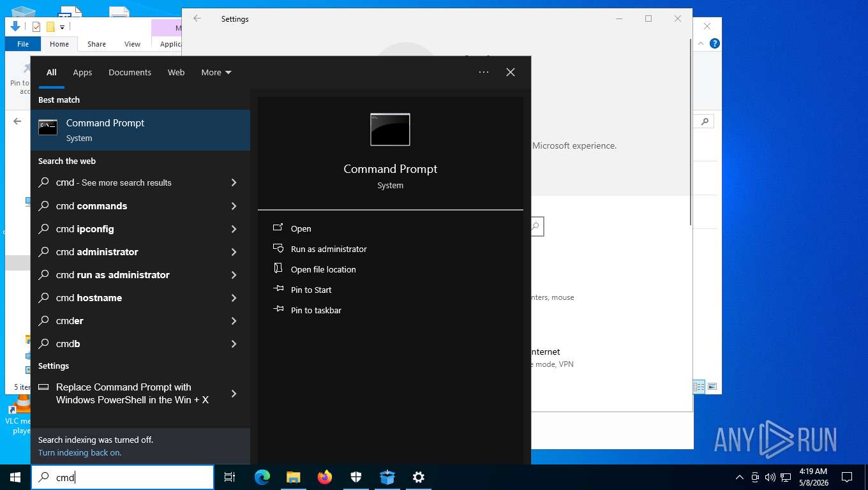Open the network icon in system tray
Viewport: 868px width, 490px height.
[x=786, y=477]
